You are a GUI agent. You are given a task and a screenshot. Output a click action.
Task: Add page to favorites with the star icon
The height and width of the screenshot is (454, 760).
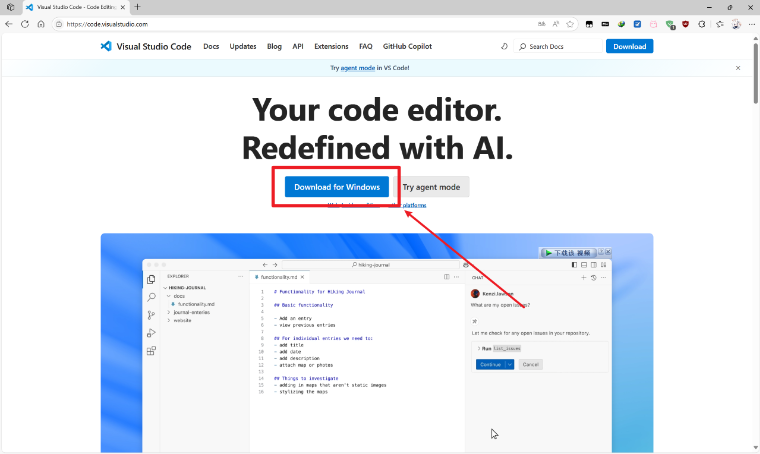[570, 24]
